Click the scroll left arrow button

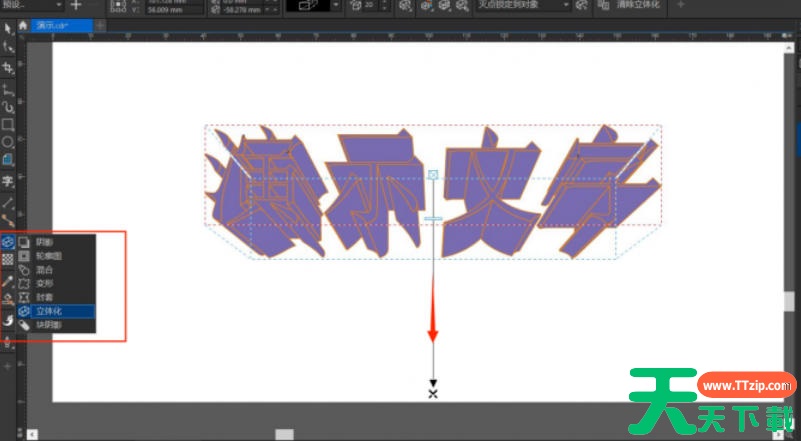click(32, 435)
